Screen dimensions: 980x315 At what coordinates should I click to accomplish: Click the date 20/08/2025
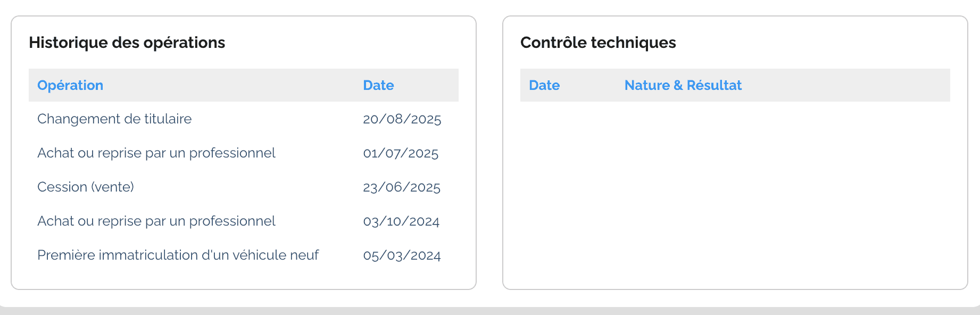[402, 119]
